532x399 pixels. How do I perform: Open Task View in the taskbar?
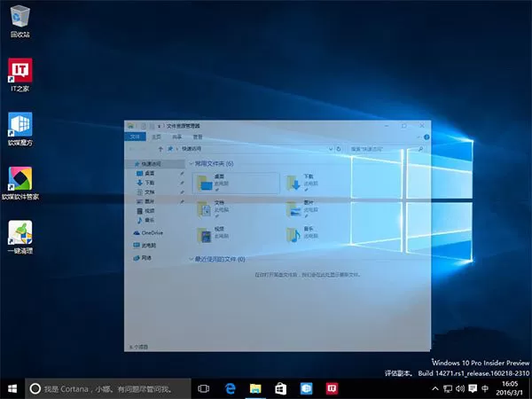204,388
